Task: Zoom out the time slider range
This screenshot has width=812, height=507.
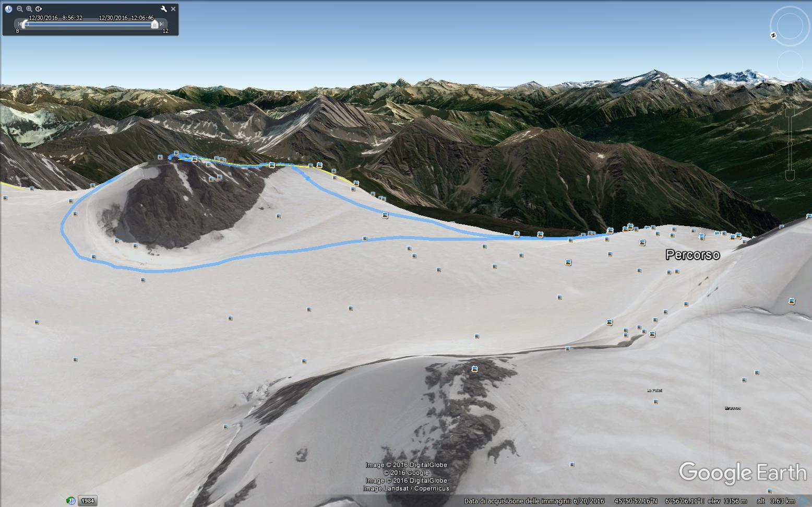Action: (20, 9)
